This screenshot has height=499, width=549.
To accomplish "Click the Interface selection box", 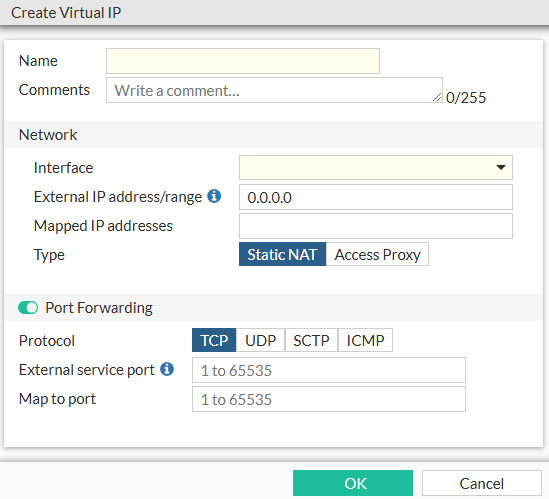I will [x=376, y=167].
